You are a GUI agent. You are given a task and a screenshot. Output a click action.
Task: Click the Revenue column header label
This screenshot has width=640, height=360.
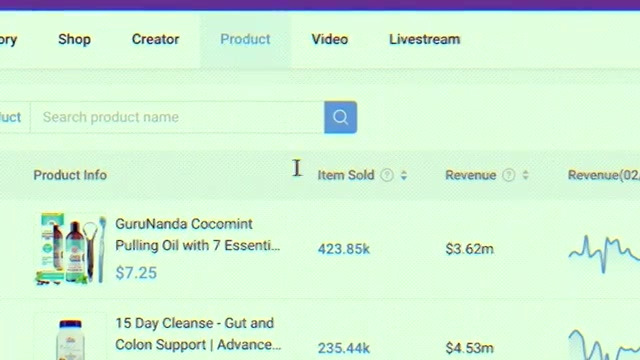[x=471, y=175]
